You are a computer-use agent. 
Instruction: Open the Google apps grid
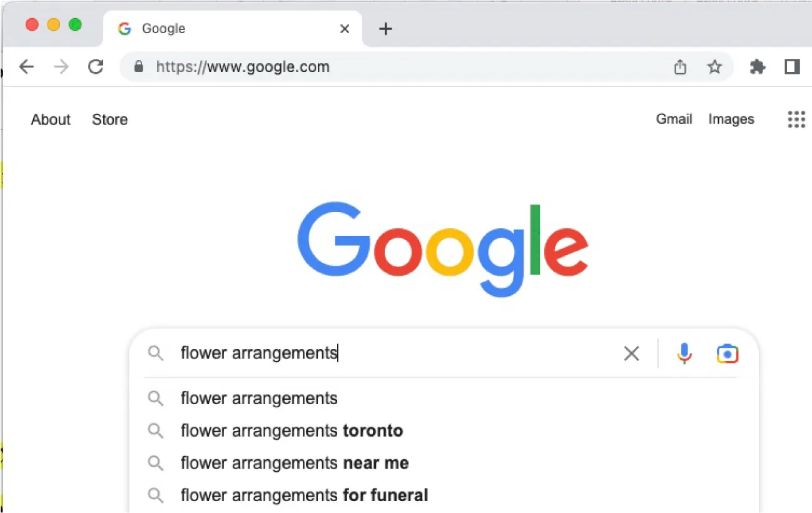[x=796, y=119]
